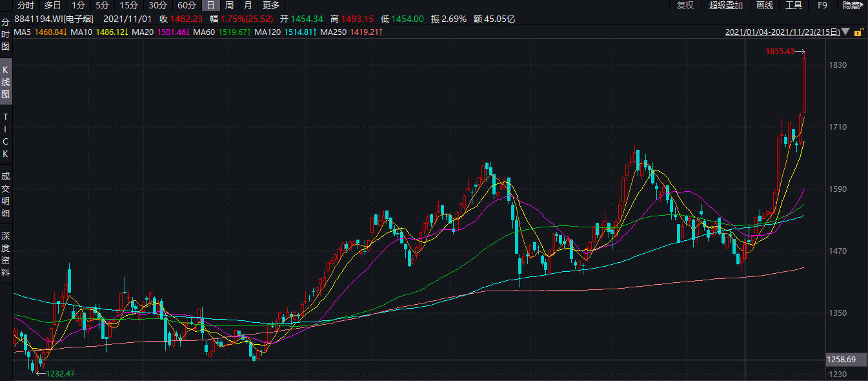The image size is (868, 381).
Task: Click the 1350 price axis label
Action: coord(838,313)
